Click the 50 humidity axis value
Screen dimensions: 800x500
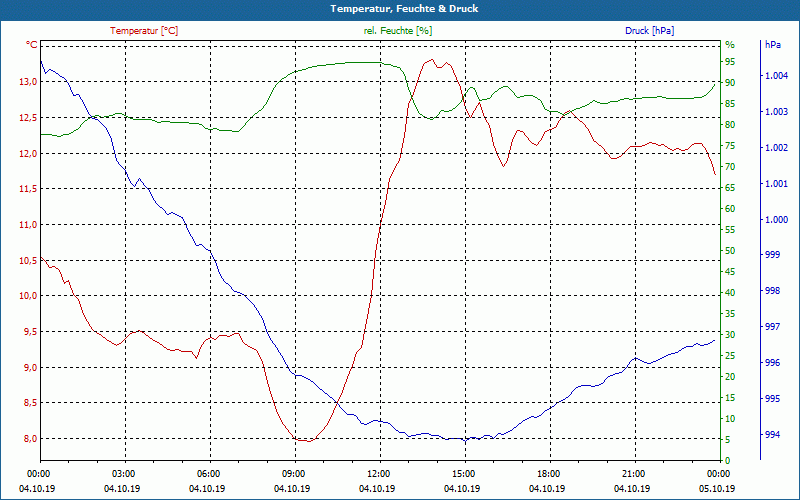point(730,251)
